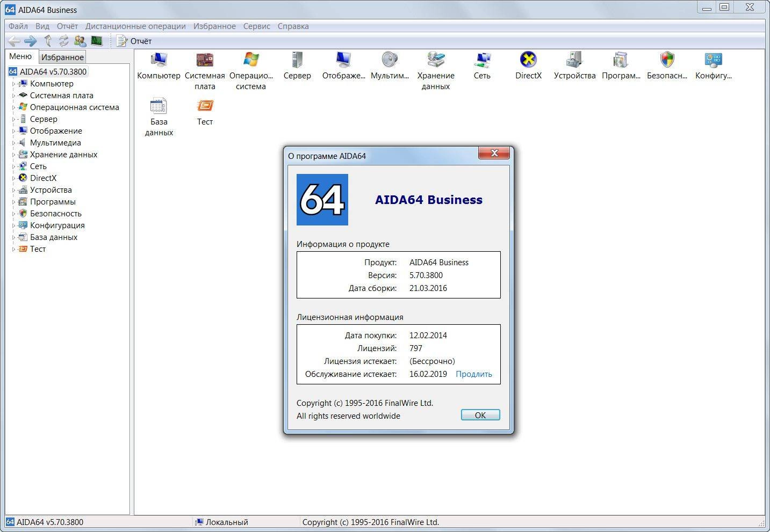Viewport: 770px width, 532px height.
Task: Click the users icon in toolbar
Action: click(80, 41)
